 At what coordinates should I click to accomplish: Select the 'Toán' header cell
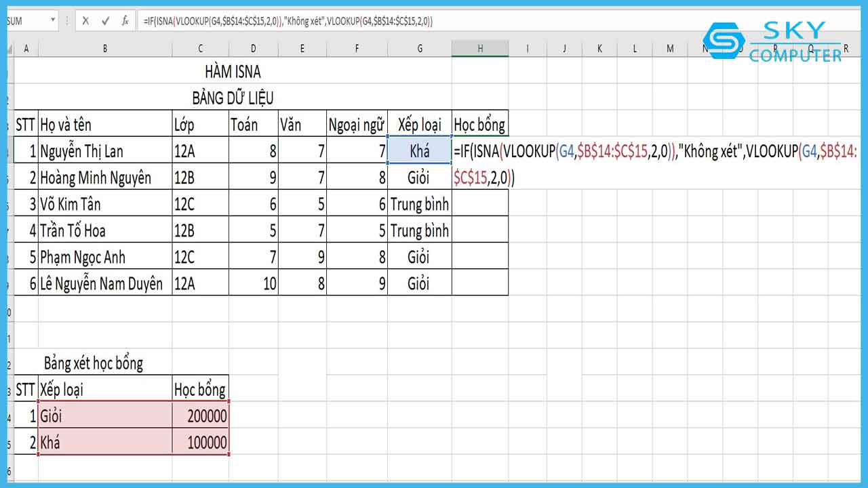[253, 124]
